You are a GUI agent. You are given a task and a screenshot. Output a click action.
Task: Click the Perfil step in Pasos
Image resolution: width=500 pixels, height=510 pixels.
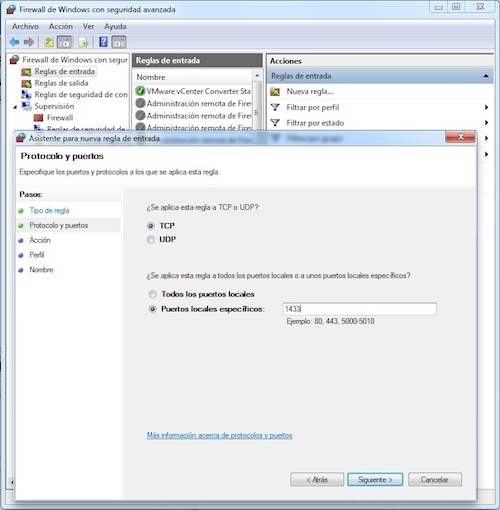tap(37, 255)
